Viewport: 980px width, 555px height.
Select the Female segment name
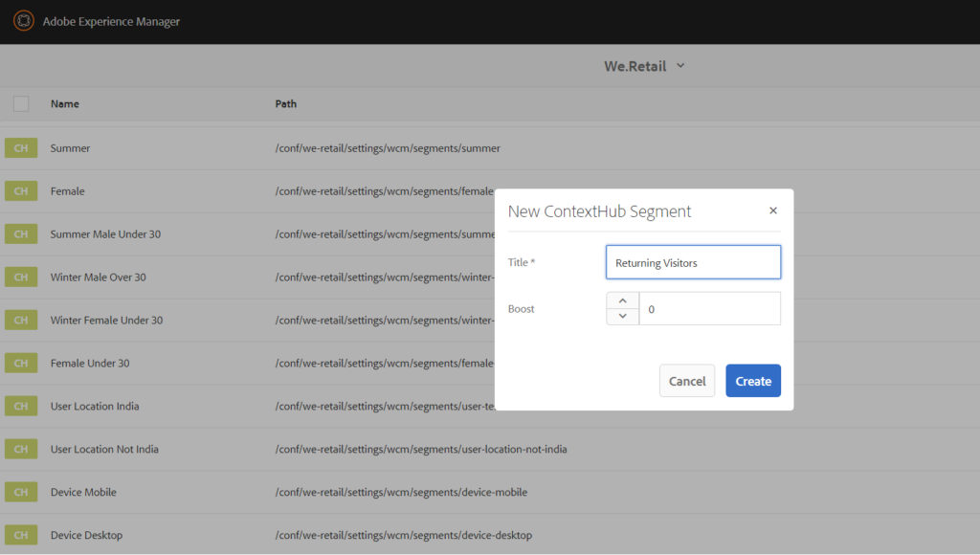point(68,191)
